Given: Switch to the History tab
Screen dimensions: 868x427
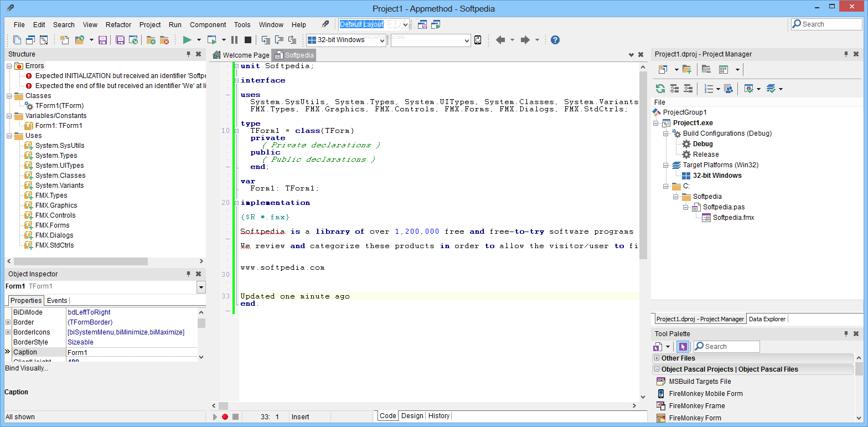Looking at the screenshot, I should (x=439, y=416).
